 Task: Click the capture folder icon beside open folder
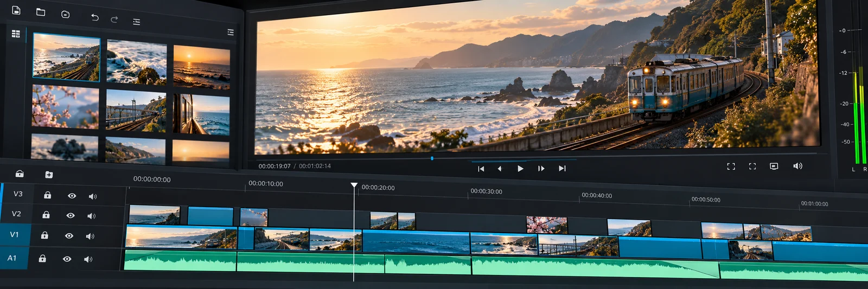(x=65, y=15)
